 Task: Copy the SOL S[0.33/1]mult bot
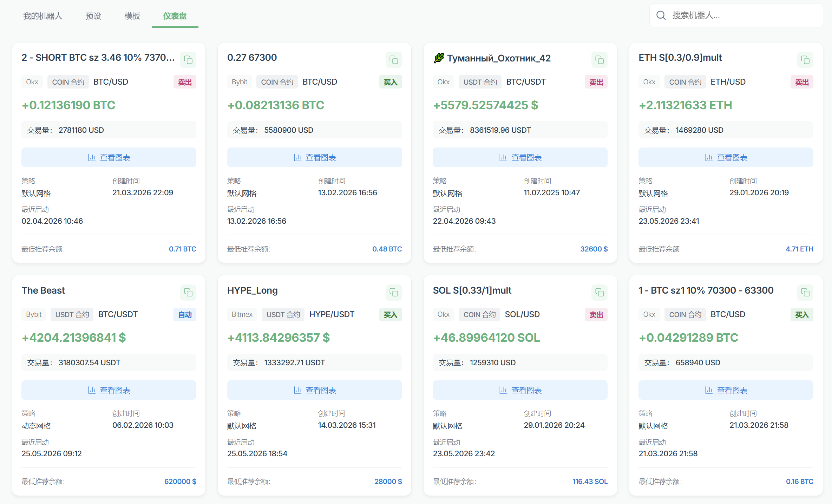[600, 292]
